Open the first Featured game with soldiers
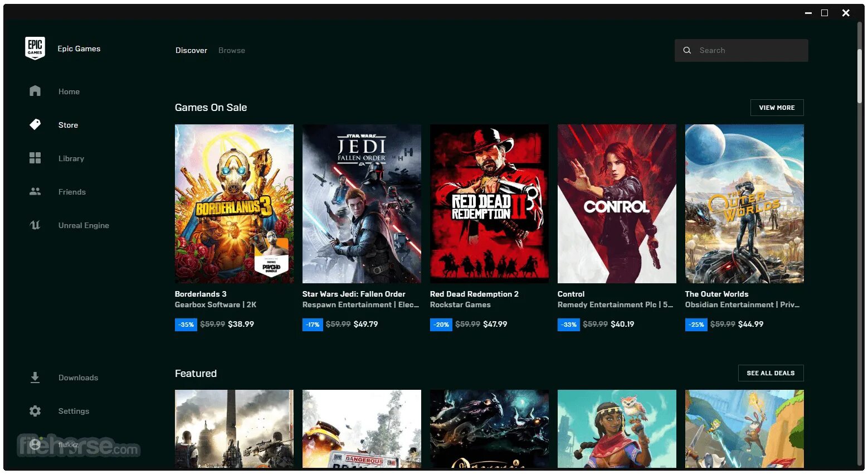Image resolution: width=868 pixels, height=474 pixels. [x=234, y=428]
